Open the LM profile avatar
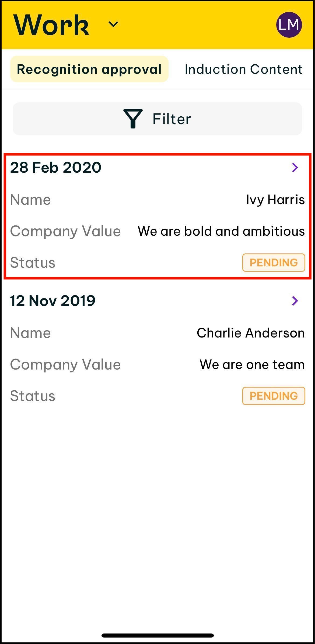 pos(289,25)
